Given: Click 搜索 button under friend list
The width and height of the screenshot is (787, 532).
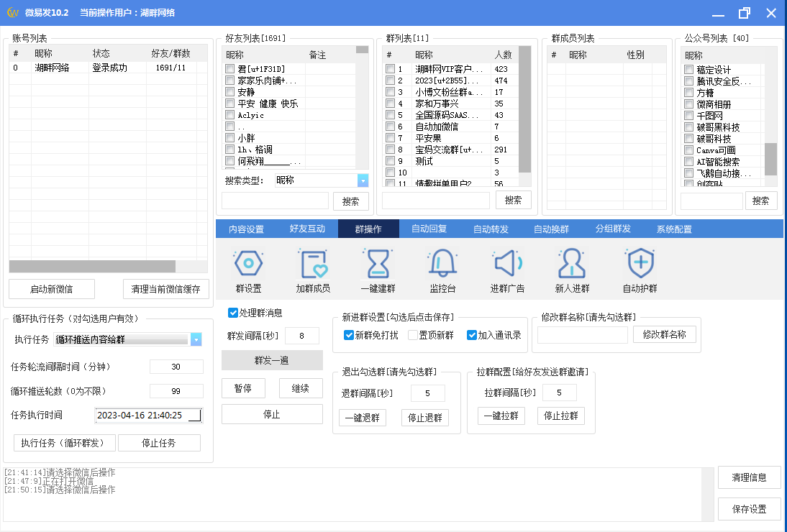Looking at the screenshot, I should pos(351,201).
